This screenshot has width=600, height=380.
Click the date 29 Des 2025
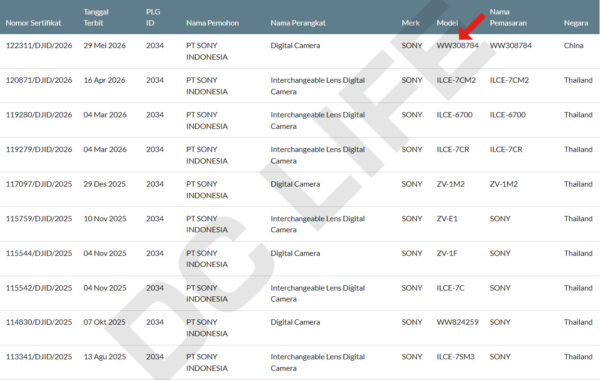click(104, 184)
